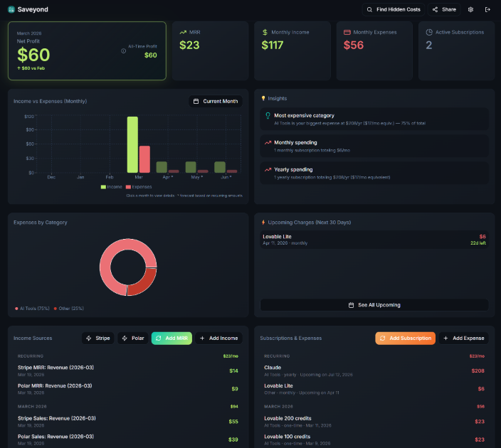This screenshot has width=501, height=448.
Task: Click the Add Subscription button
Action: coord(405,338)
